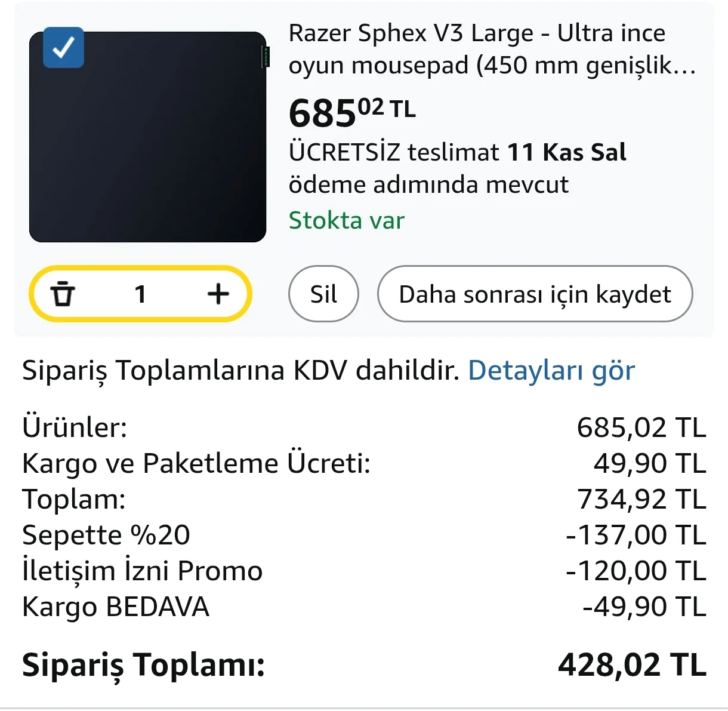The image size is (728, 711).
Task: Uncheck the Razer Sphex V3 item checkbox
Action: point(63,47)
